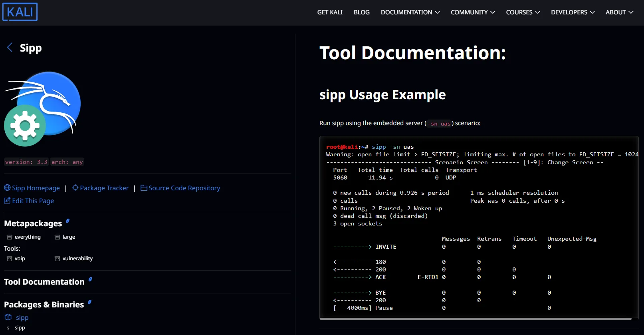Open the vulnerability tools link
Screen dimensions: 644x335
click(77, 259)
